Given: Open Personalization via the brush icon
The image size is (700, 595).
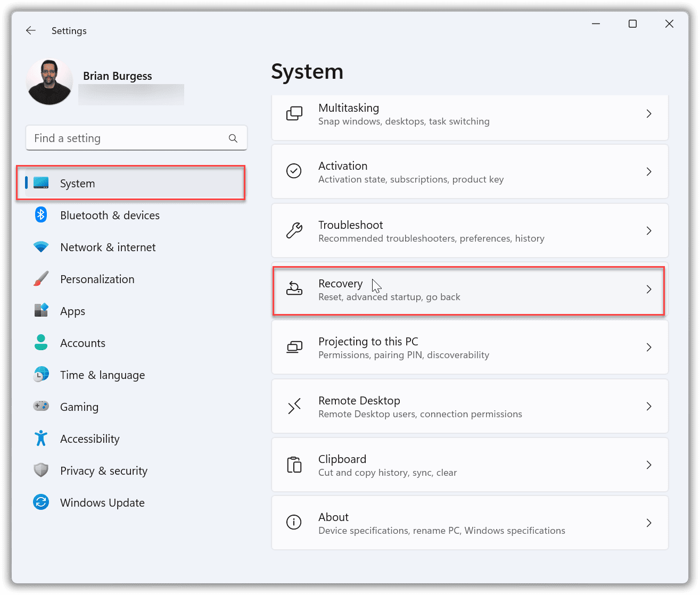Looking at the screenshot, I should 41,279.
